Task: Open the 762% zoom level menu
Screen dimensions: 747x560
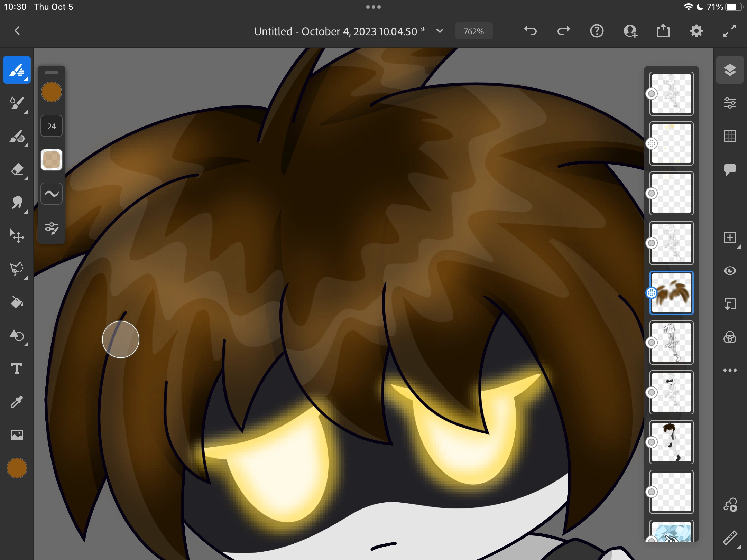Action: click(473, 31)
